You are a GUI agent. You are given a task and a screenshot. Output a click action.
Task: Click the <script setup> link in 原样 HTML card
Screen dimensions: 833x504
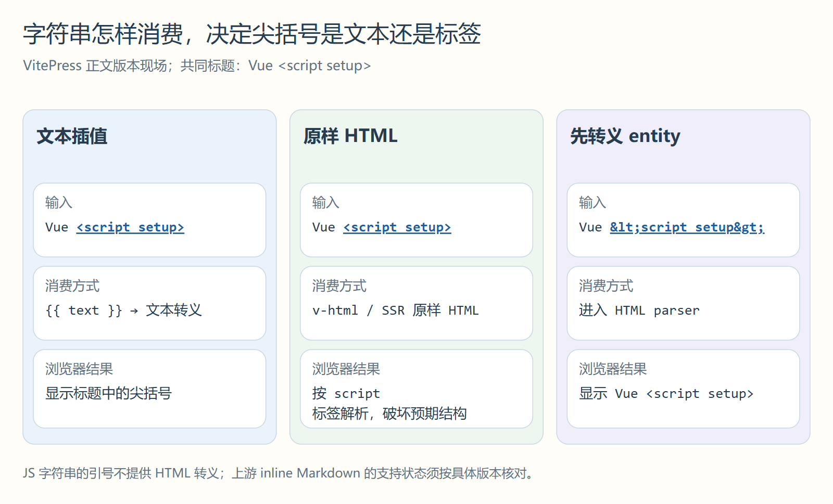[397, 227]
